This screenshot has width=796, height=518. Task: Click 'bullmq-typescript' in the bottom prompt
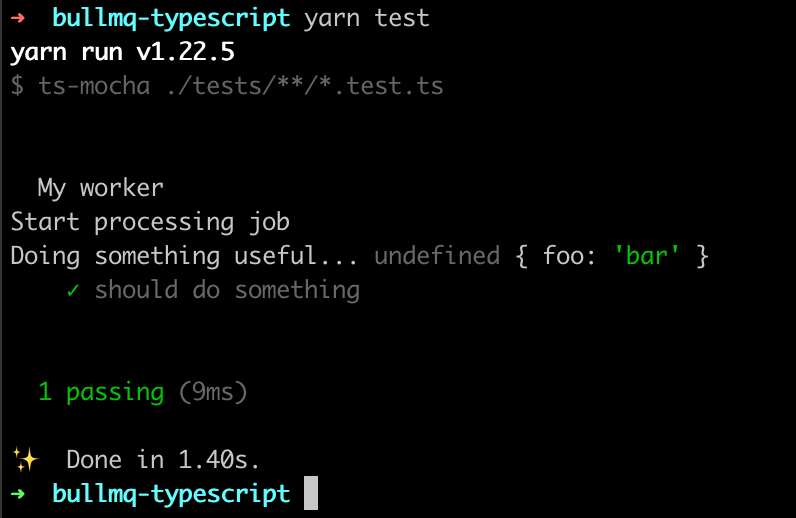click(x=171, y=494)
